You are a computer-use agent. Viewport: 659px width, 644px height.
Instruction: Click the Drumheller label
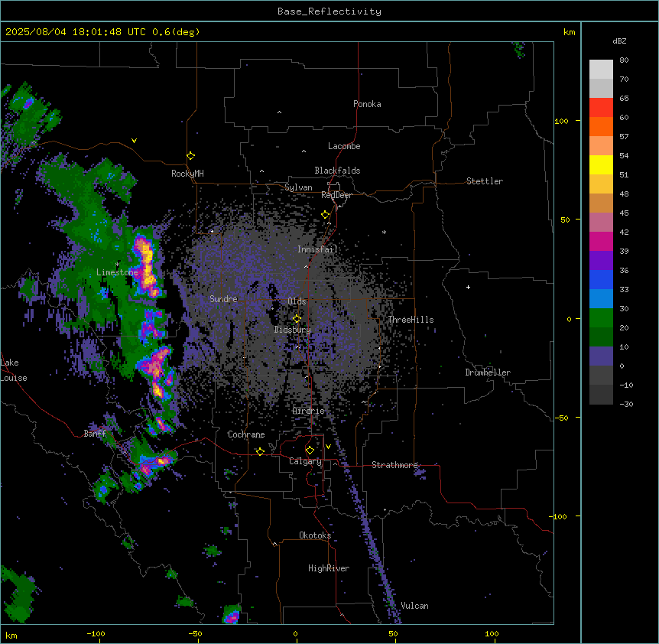[488, 372]
